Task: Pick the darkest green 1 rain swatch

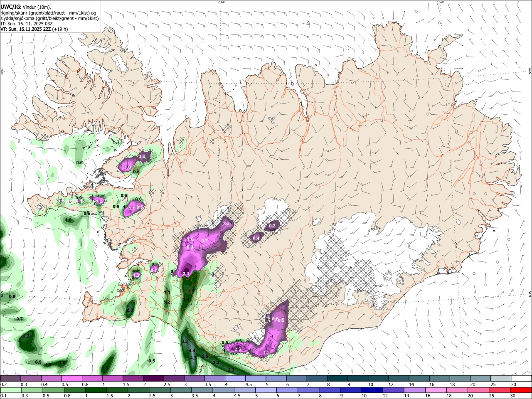Action: click(x=96, y=390)
